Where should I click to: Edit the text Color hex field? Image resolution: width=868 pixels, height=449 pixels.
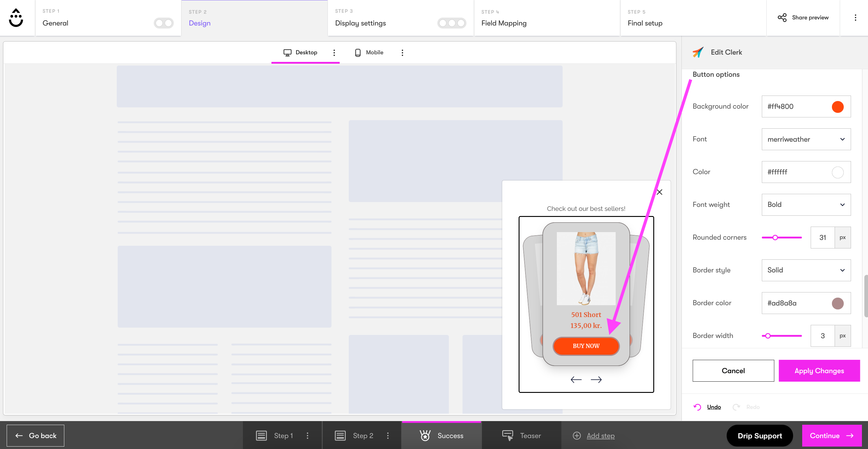pyautogui.click(x=806, y=172)
